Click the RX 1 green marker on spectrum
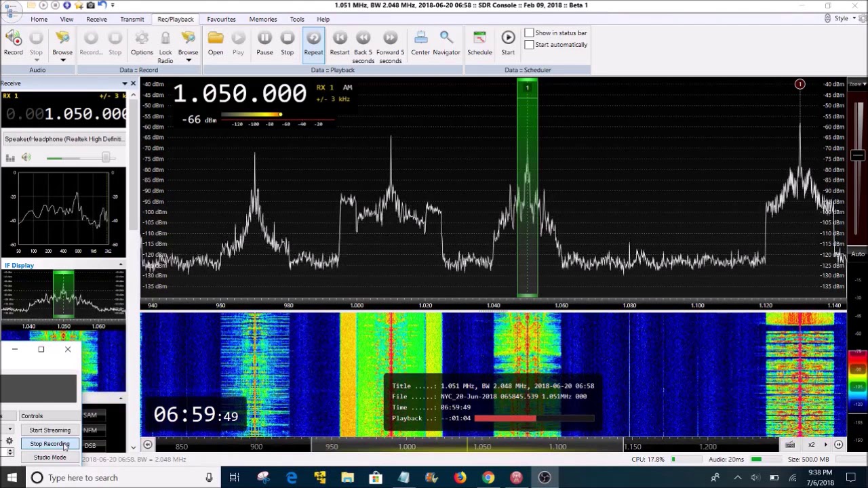The image size is (868, 488). (x=528, y=87)
